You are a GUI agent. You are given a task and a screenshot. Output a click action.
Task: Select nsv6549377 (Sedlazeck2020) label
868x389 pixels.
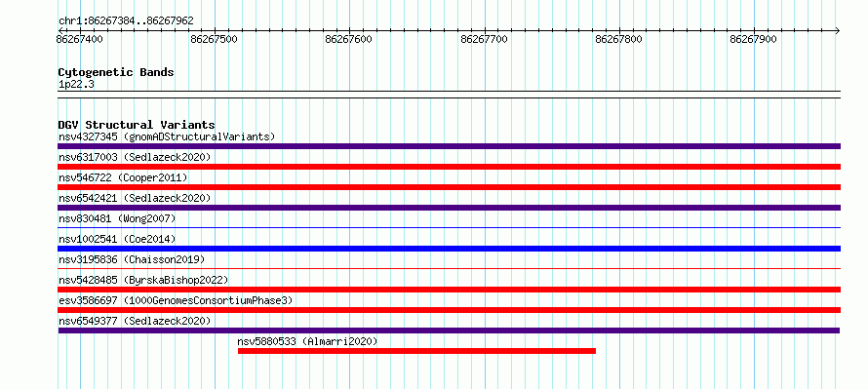coord(135,321)
